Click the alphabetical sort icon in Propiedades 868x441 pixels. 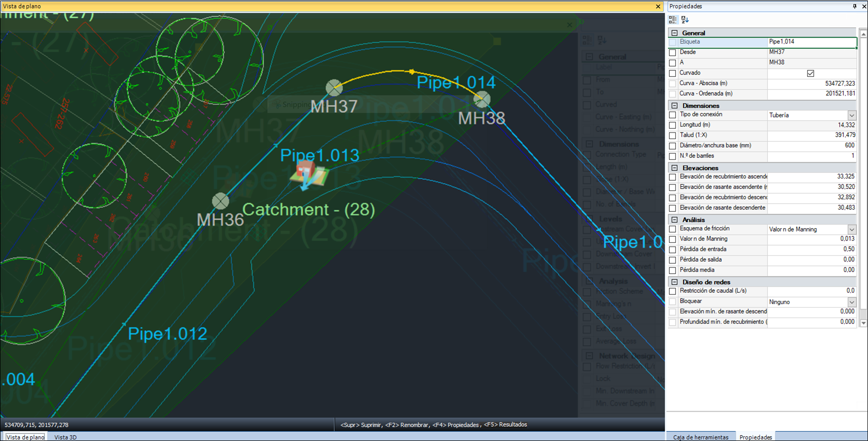point(685,20)
